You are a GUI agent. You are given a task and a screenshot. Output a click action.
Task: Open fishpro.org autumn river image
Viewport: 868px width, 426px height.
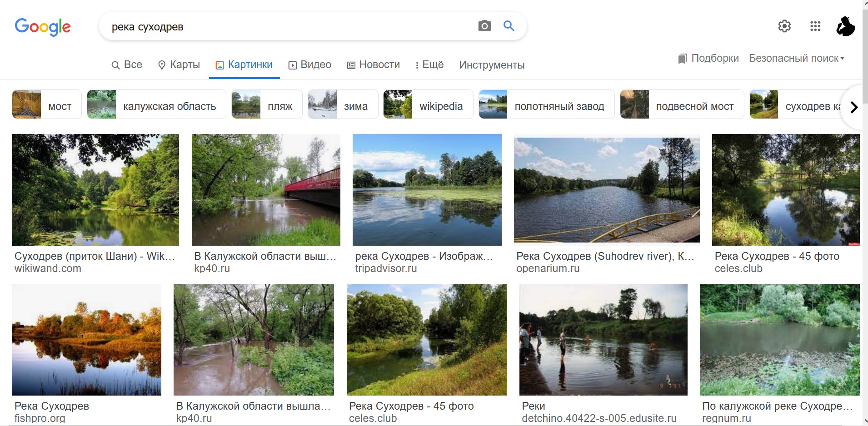pyautogui.click(x=86, y=340)
